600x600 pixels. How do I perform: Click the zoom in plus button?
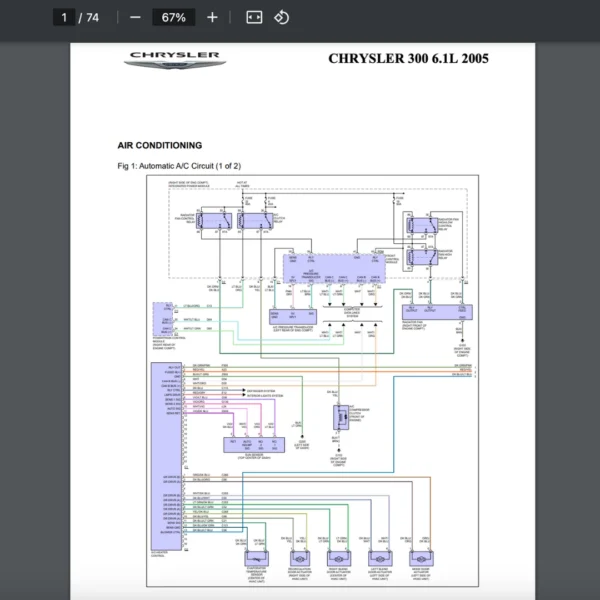click(212, 17)
